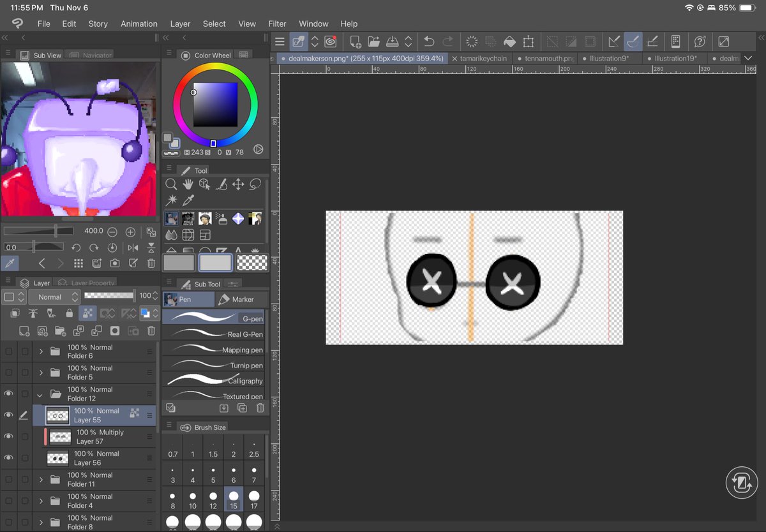Hide Folder 12 with eye icon
This screenshot has width=766, height=532.
click(8, 394)
